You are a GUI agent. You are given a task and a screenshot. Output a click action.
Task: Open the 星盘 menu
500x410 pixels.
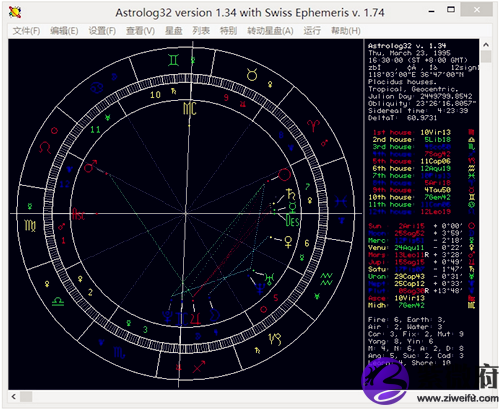(x=174, y=31)
